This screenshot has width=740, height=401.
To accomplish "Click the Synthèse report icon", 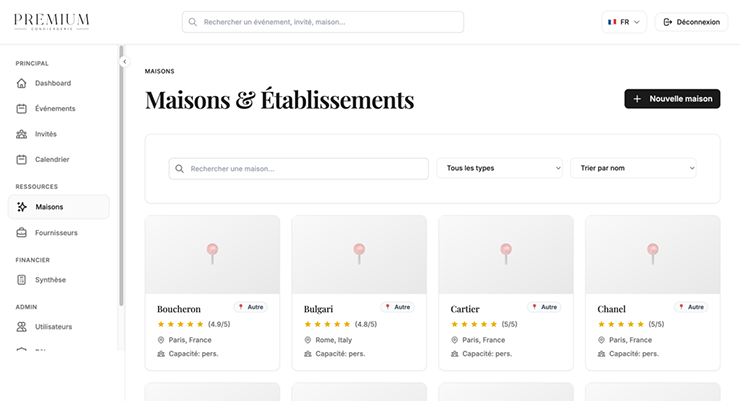I will [22, 280].
